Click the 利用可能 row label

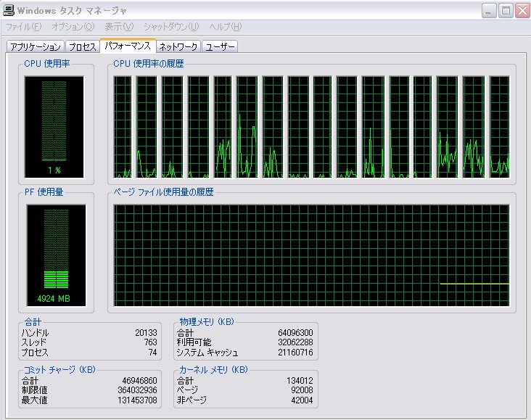coord(194,342)
